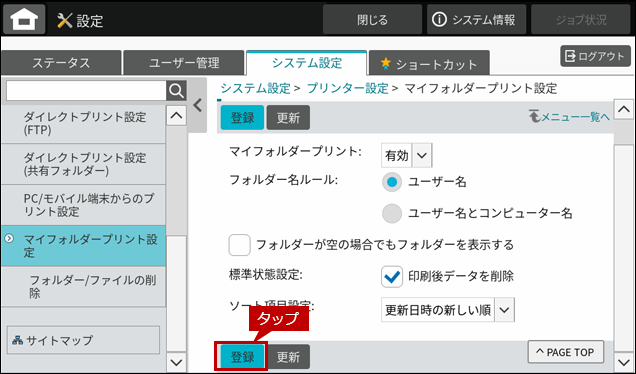Enable show folder even when empty checkbox
This screenshot has width=636, height=374.
point(239,245)
